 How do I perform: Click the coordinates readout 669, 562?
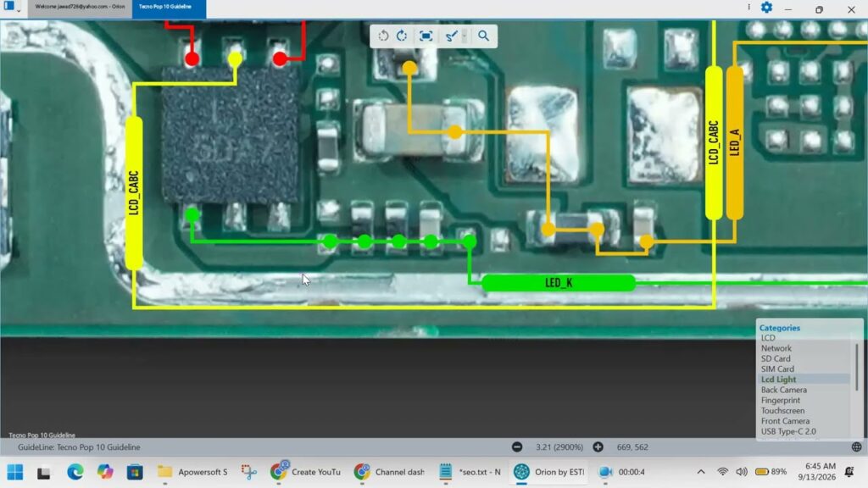point(632,447)
